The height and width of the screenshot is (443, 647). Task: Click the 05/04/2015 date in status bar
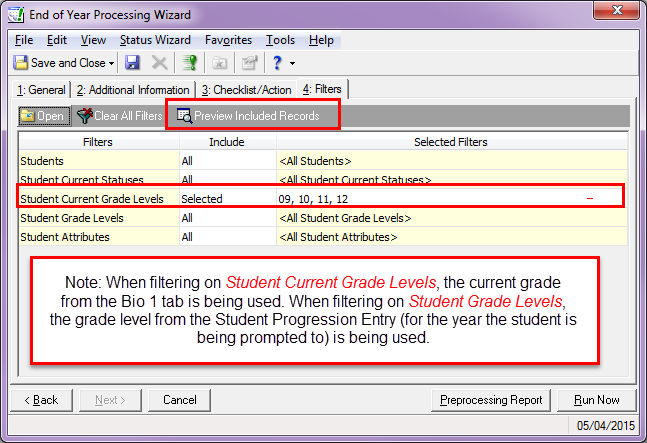pos(605,425)
